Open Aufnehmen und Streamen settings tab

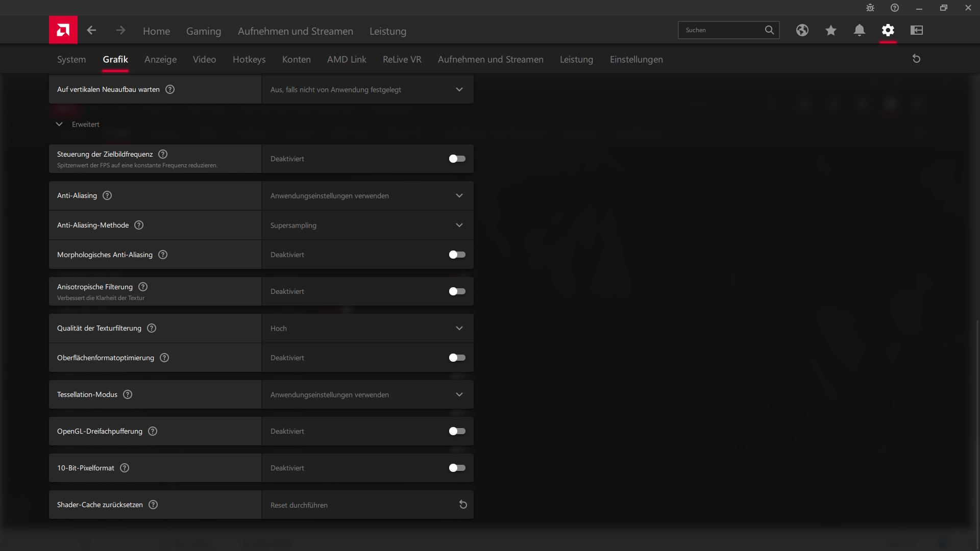[x=491, y=59]
